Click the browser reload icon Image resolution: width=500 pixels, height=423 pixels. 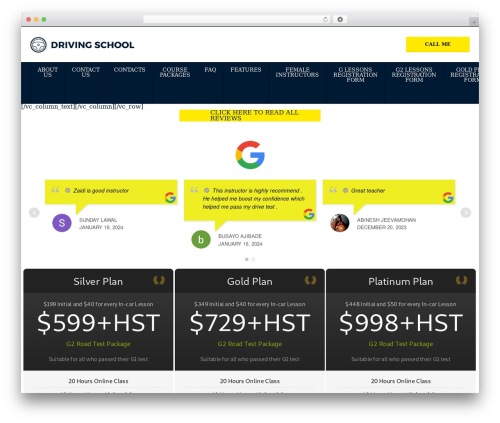pyautogui.click(x=325, y=19)
